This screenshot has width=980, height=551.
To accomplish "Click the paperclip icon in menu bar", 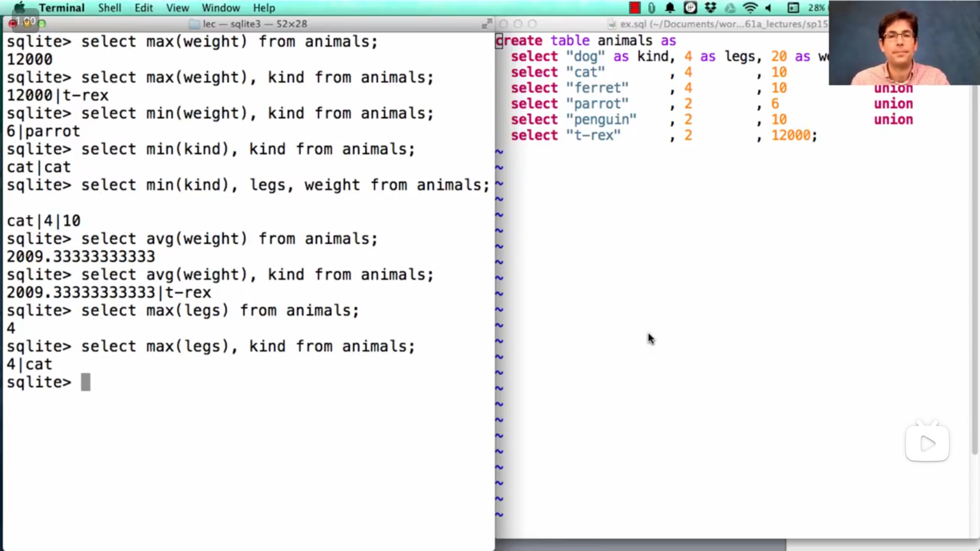I will [x=652, y=8].
